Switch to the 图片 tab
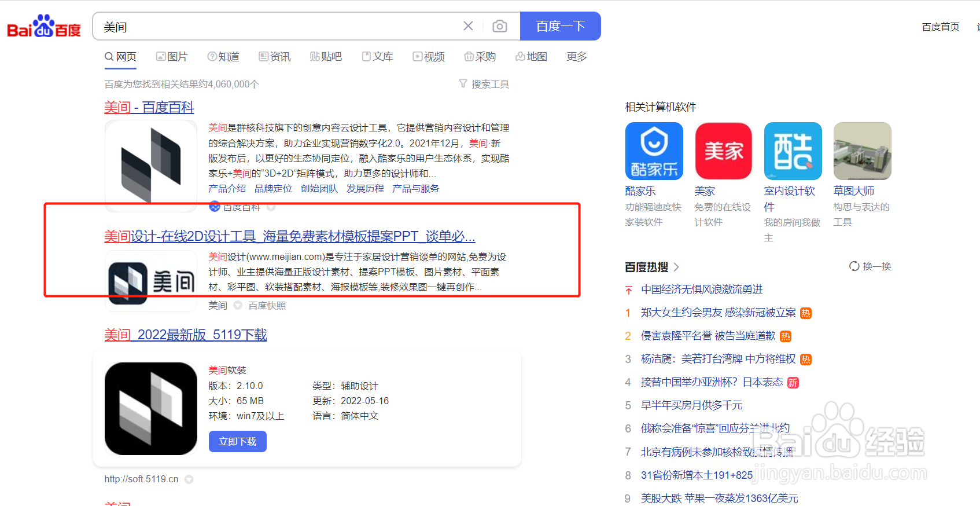Viewport: 980px width, 506px height. (172, 57)
